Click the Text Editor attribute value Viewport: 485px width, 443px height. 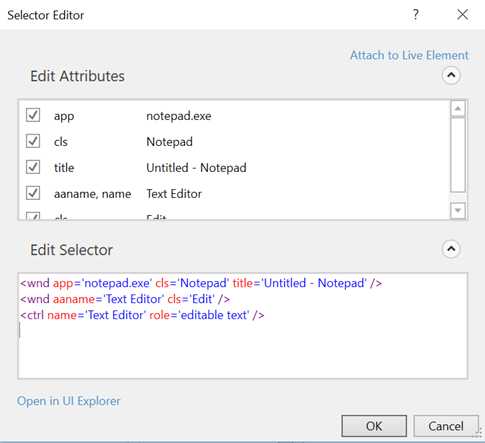click(174, 194)
